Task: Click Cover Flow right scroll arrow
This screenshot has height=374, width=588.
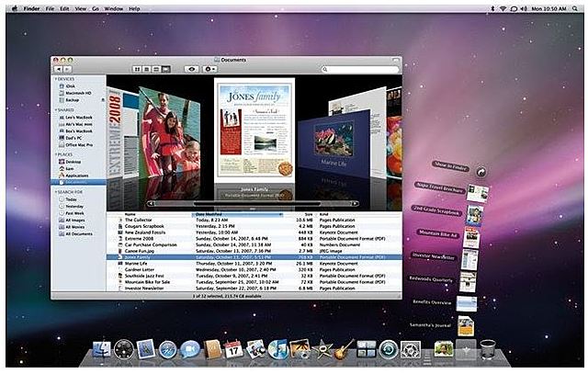Action: point(355,204)
